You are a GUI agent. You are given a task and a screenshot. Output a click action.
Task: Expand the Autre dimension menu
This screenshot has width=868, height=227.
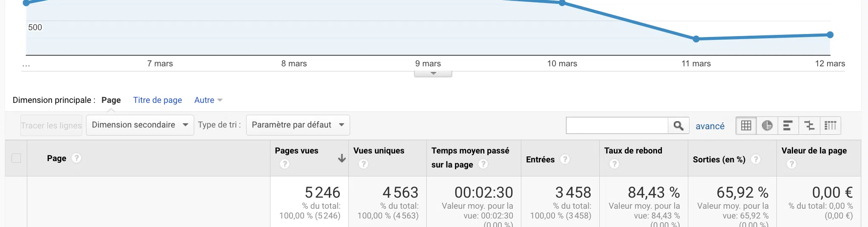point(208,100)
